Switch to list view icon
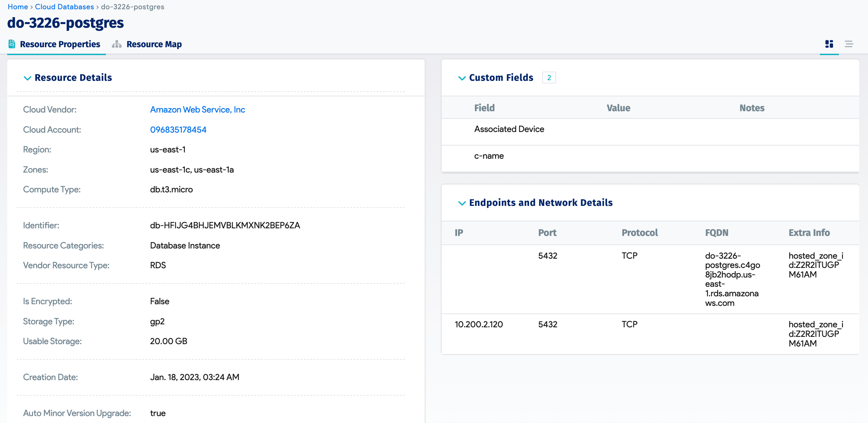 pyautogui.click(x=849, y=44)
